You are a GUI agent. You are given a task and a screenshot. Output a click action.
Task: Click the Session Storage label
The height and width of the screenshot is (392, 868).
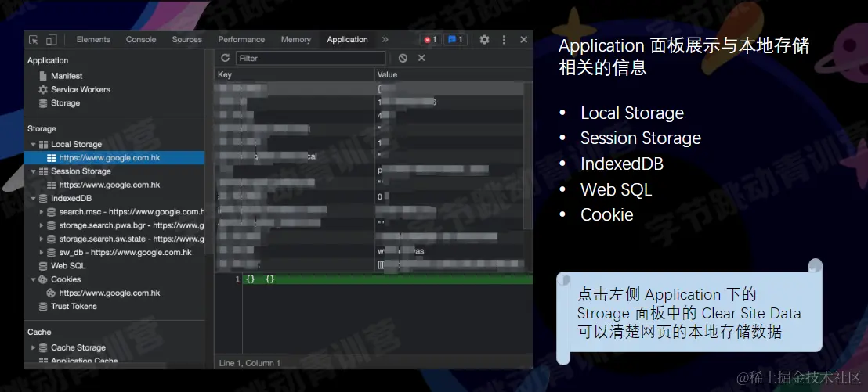click(x=81, y=171)
